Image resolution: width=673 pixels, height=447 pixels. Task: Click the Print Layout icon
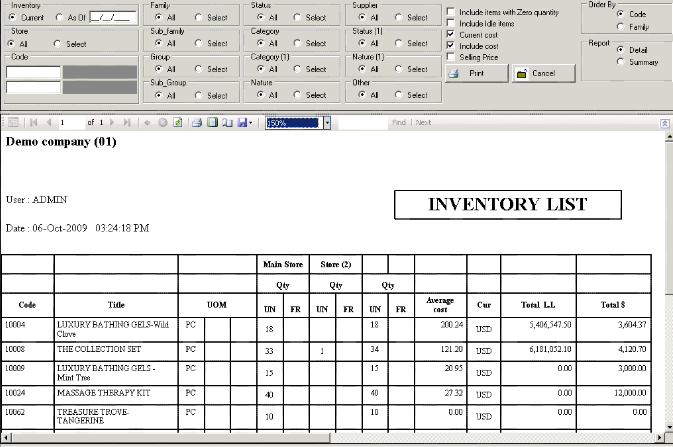tap(212, 122)
